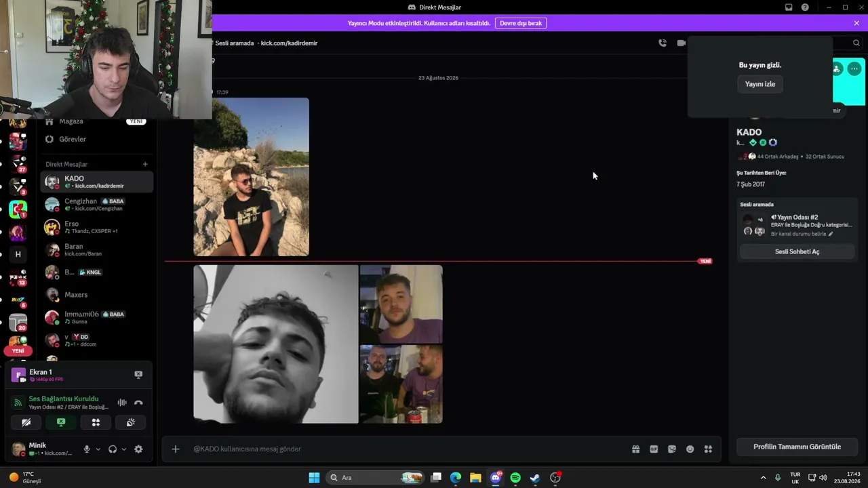Open the Immami06 direct message
Image resolution: width=868 pixels, height=488 pixels.
point(96,317)
